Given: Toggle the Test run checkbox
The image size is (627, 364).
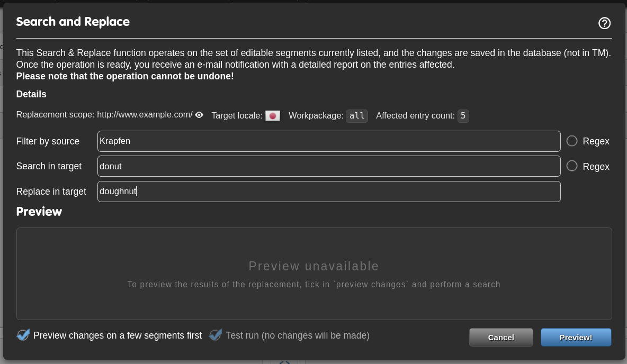Looking at the screenshot, I should click(216, 335).
